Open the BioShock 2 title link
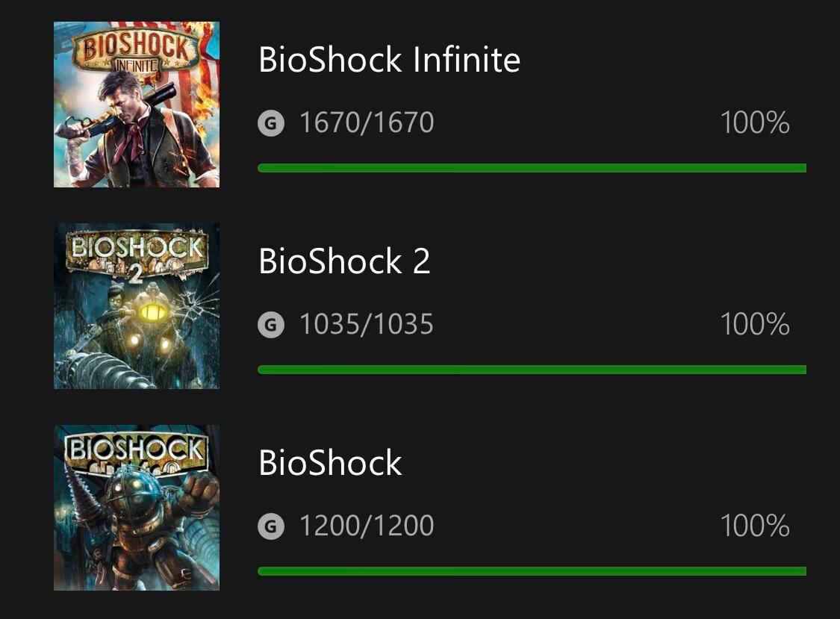The width and height of the screenshot is (840, 619). coord(344,261)
